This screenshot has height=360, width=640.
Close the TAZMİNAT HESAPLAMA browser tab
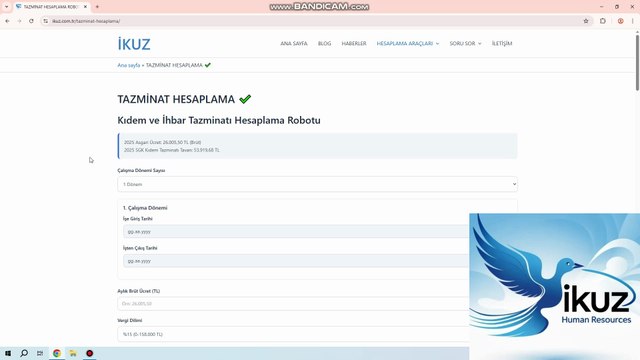tap(85, 7)
